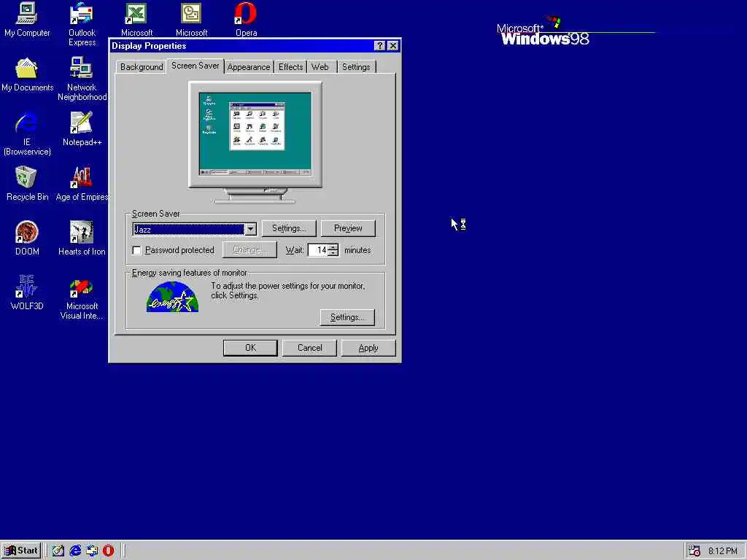Click the Apply button
This screenshot has width=747, height=560.
pyautogui.click(x=368, y=348)
